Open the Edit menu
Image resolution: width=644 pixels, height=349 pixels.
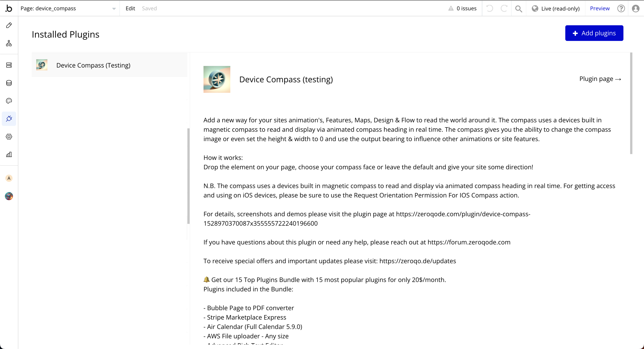130,8
